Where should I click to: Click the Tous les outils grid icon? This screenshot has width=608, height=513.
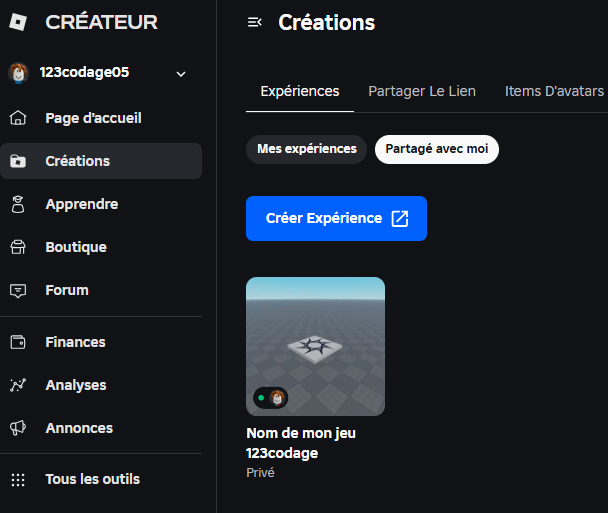(x=18, y=479)
